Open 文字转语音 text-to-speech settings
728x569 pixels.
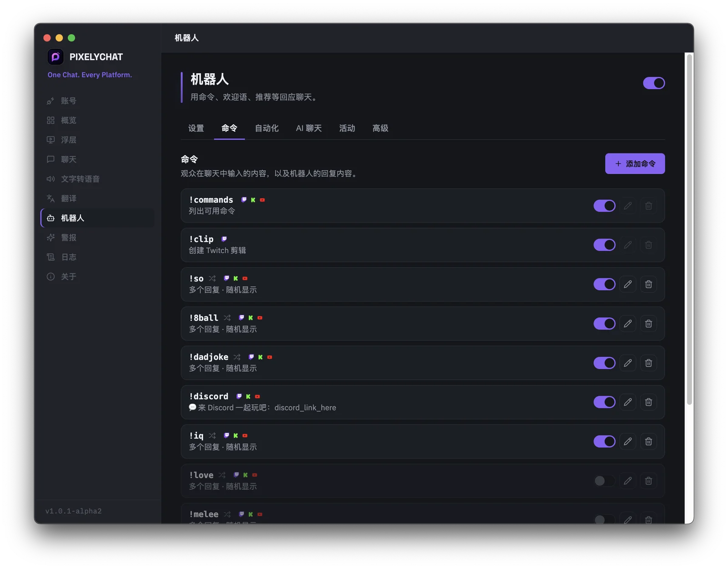[x=97, y=179]
